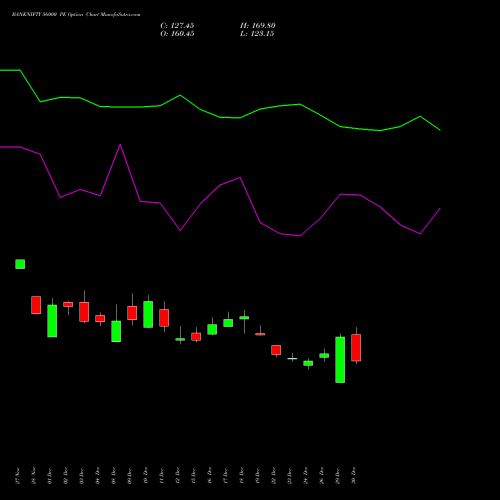This screenshot has width=500, height=500.
Task: Click the 01 Dec date label
Action: 50,476
